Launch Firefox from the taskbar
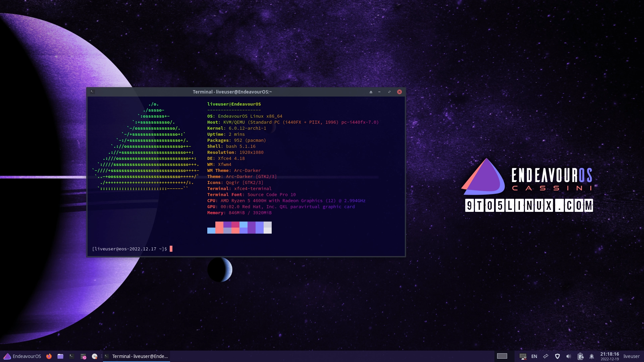Viewport: 644px width, 362px height. point(49,356)
